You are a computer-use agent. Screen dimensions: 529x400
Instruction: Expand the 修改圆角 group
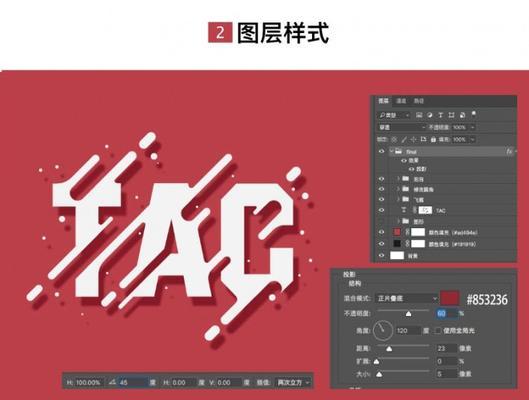point(398,189)
